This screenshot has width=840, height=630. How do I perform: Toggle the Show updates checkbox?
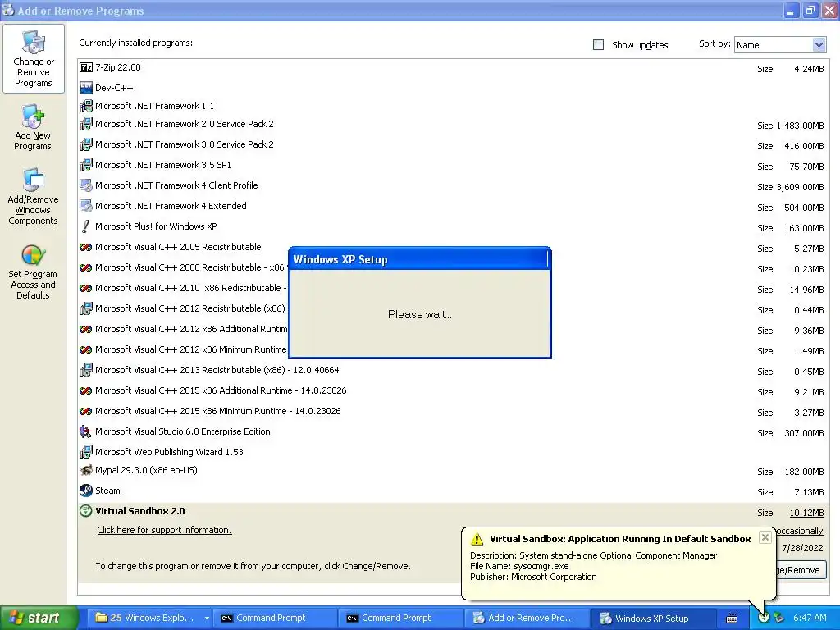(598, 45)
